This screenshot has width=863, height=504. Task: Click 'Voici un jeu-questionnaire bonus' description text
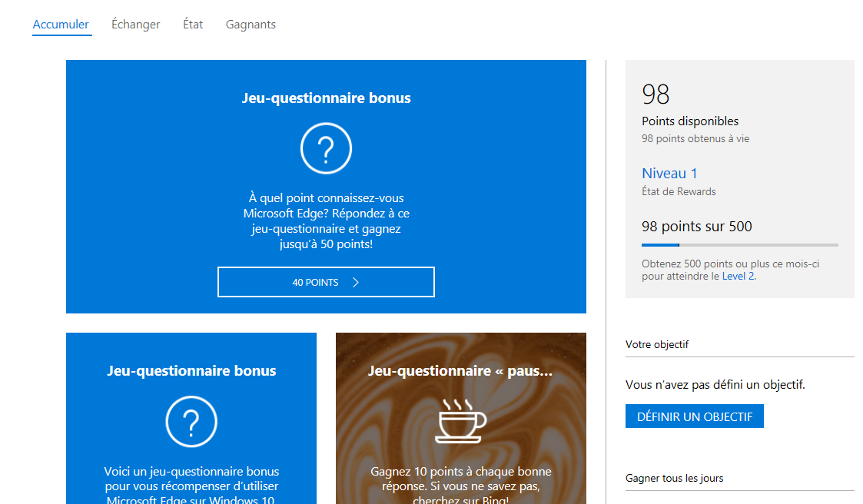[x=191, y=486]
